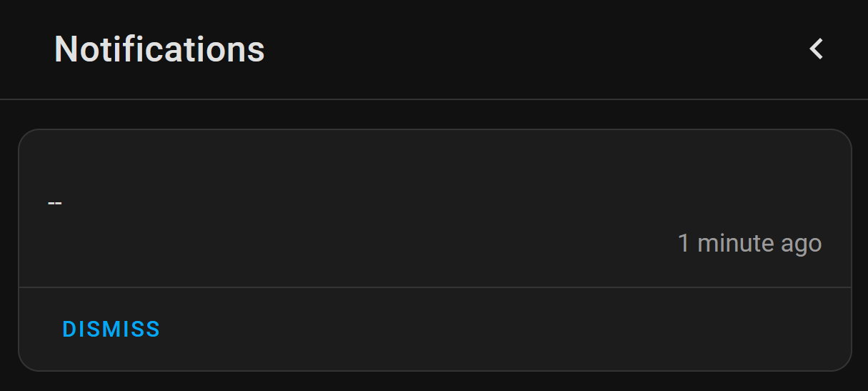Click the divider line above the DISMISS button
868x391 pixels.
[x=434, y=287]
